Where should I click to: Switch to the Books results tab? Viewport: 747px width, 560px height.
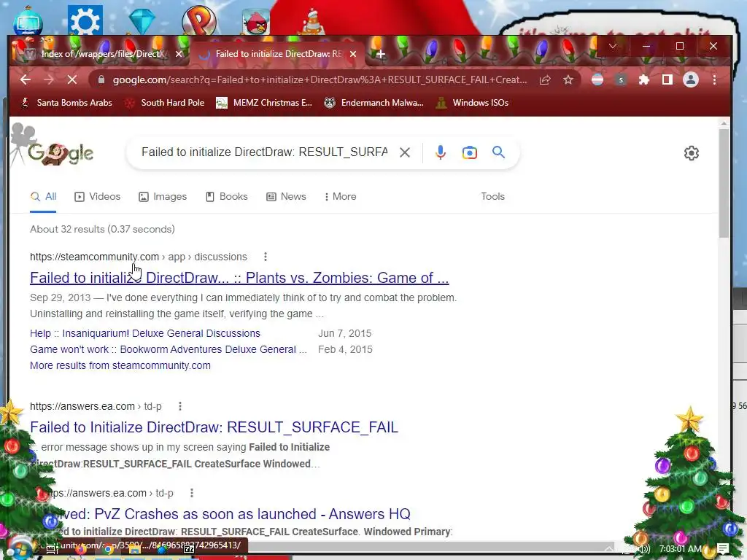(x=227, y=197)
